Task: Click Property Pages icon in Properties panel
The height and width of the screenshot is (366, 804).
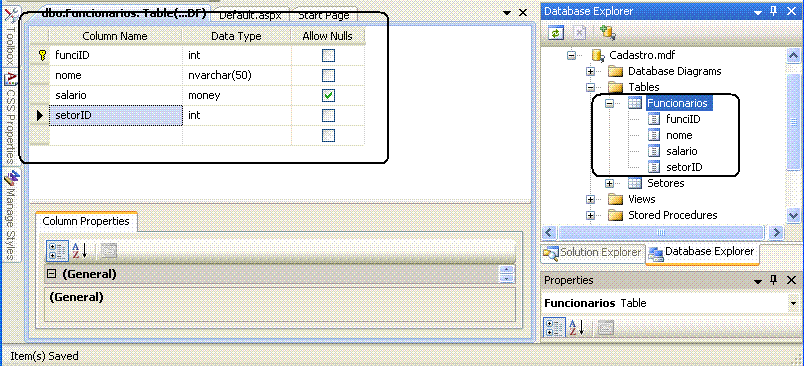Action: 606,327
